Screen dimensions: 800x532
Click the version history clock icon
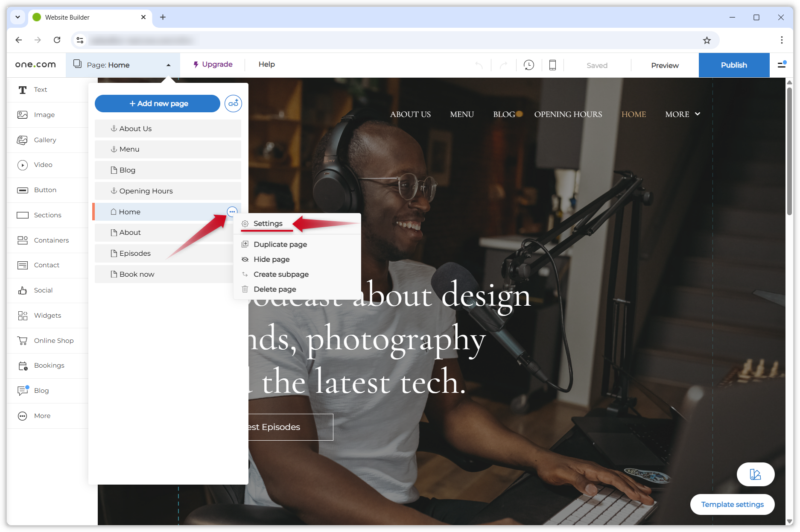pos(528,65)
